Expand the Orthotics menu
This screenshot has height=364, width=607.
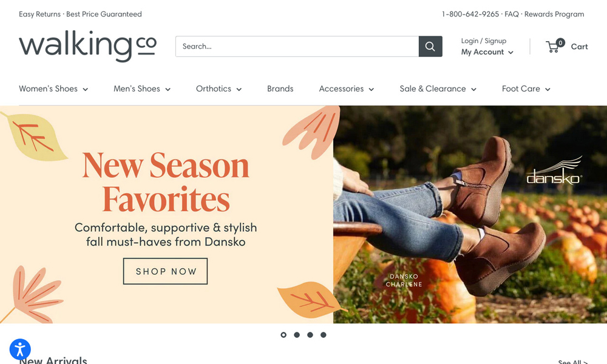coord(219,89)
